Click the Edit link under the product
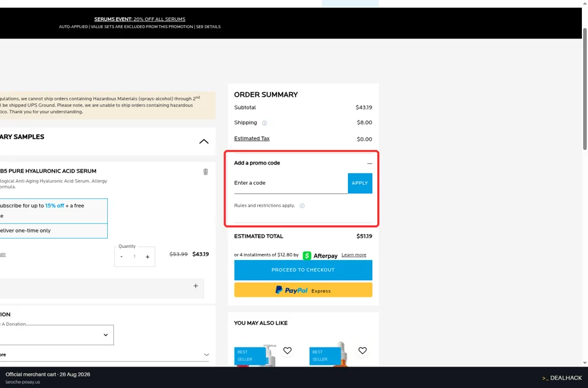Viewport: 588px width, 388px height. click(x=2, y=255)
